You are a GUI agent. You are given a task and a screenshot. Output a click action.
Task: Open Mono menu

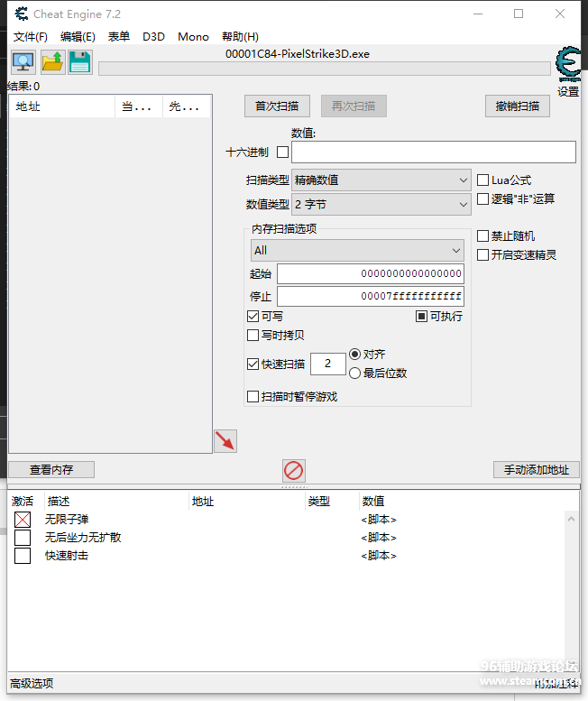(193, 37)
